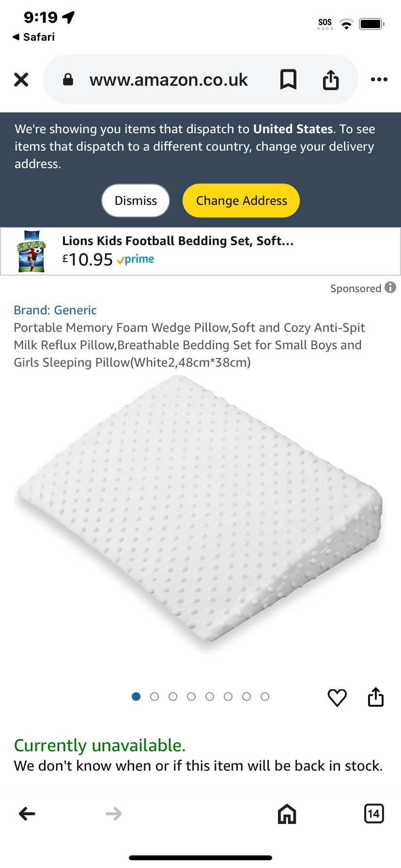Select the second image carousel dot
The height and width of the screenshot is (868, 401).
[154, 697]
